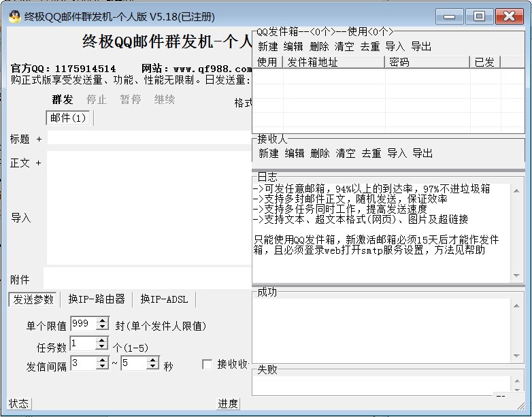This screenshot has width=532, height=417.
Task: Click the 发信间隔 minimum field showing 3
Action: point(84,363)
